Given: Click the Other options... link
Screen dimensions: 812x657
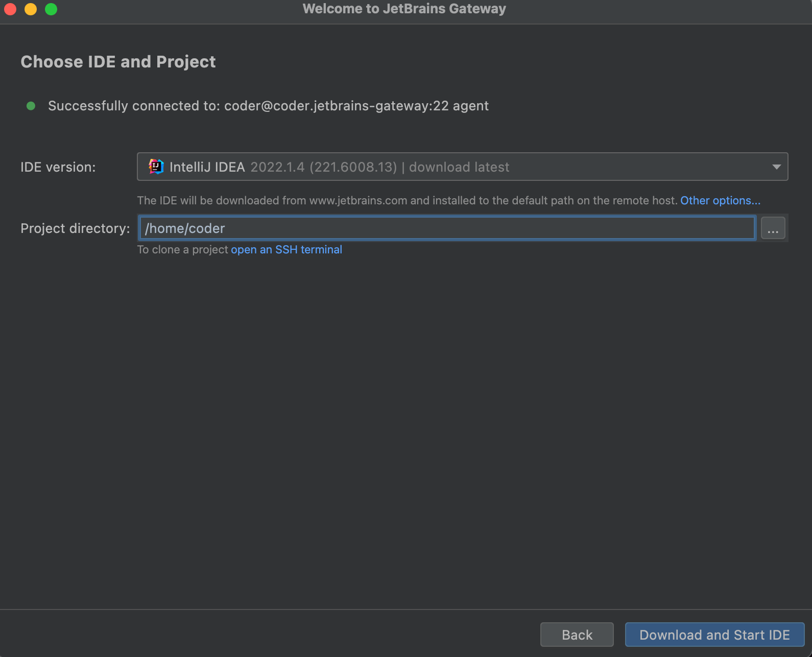Looking at the screenshot, I should click(x=720, y=200).
